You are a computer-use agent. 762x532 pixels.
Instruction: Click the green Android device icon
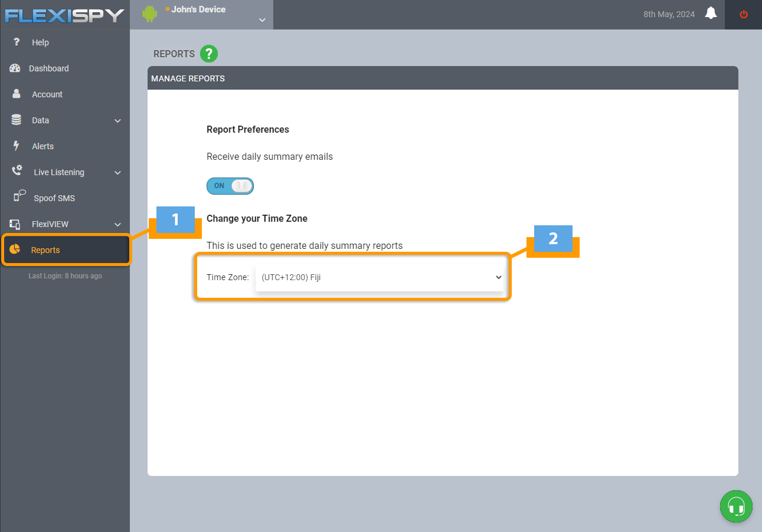pos(150,14)
